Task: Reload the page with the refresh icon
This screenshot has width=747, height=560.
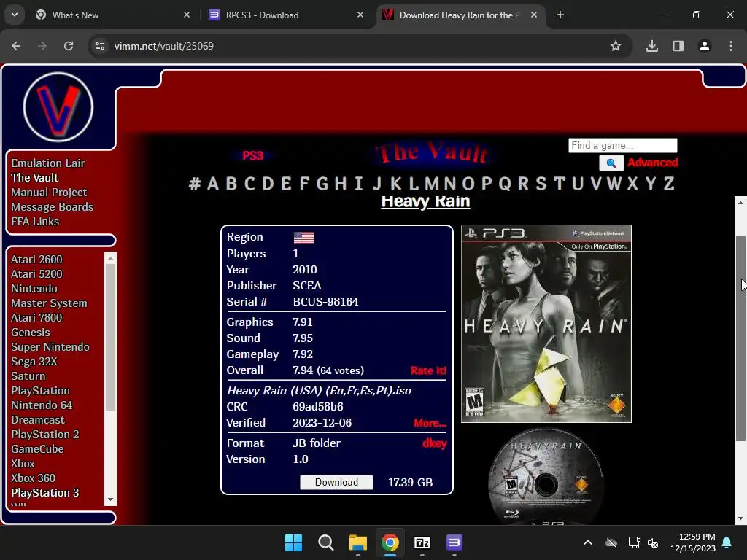Action: (x=69, y=46)
